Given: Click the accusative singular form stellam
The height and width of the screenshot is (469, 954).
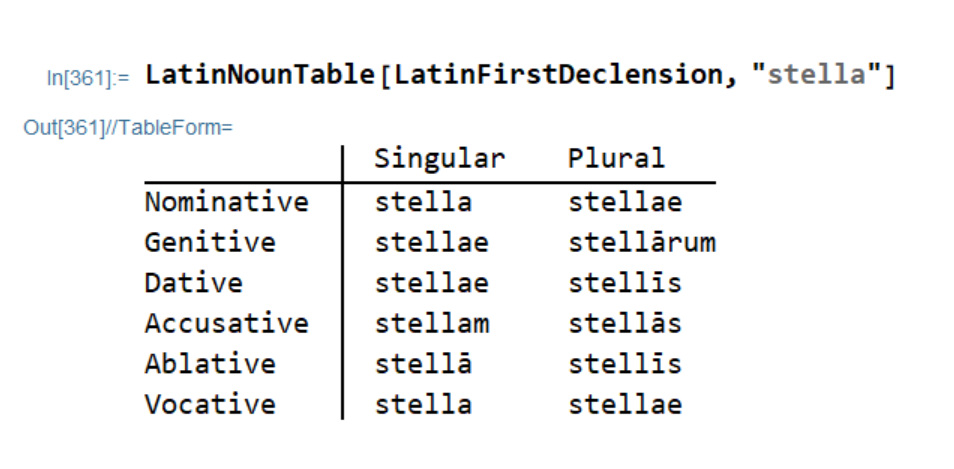Looking at the screenshot, I should click(432, 324).
